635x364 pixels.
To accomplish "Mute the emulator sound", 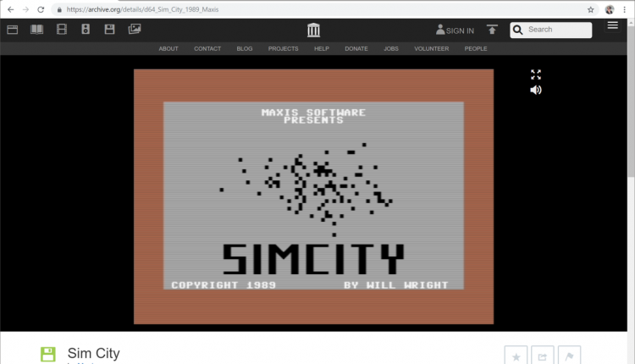I will pos(535,90).
